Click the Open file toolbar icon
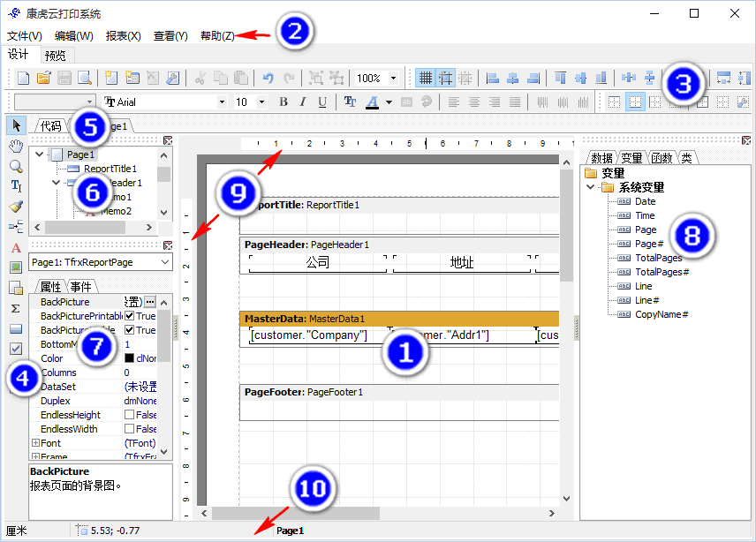 click(x=44, y=79)
